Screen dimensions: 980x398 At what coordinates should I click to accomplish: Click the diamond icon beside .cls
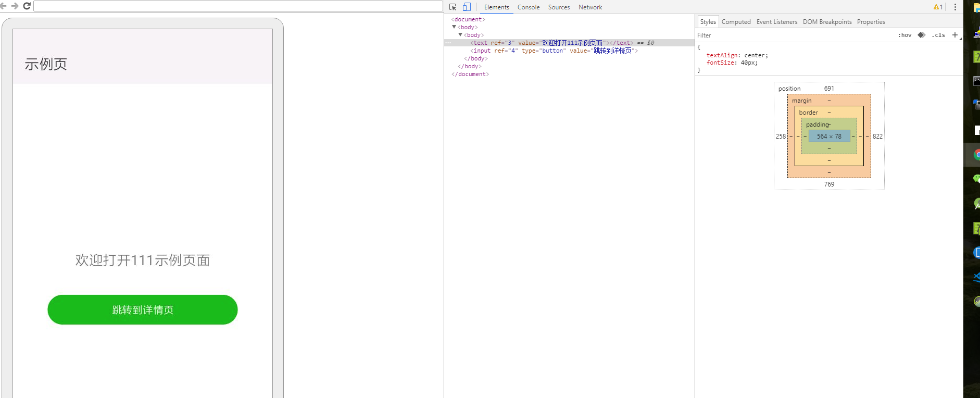[x=921, y=35]
